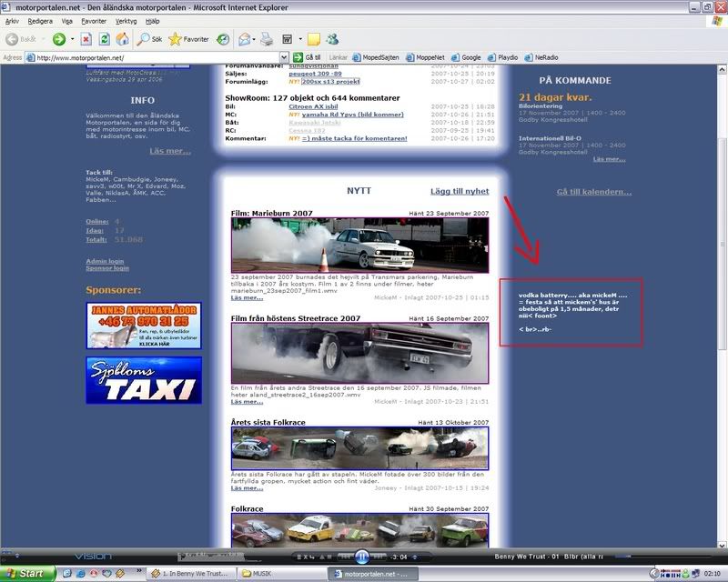Viewport: 728px width, 582px height.
Task: Expand the Word edit dropdown arrow
Action: pyautogui.click(x=300, y=39)
